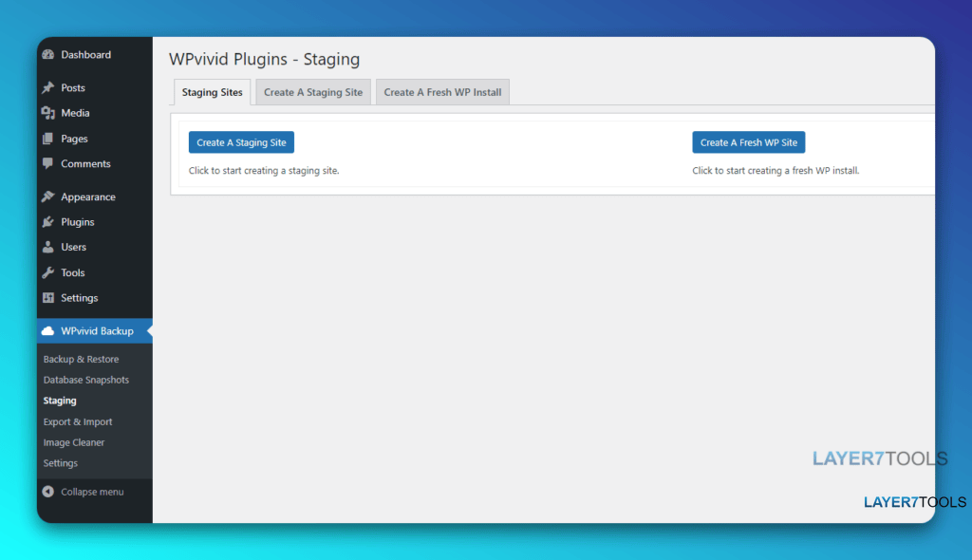Image resolution: width=972 pixels, height=560 pixels.
Task: Collapse the admin menu
Action: click(x=92, y=492)
